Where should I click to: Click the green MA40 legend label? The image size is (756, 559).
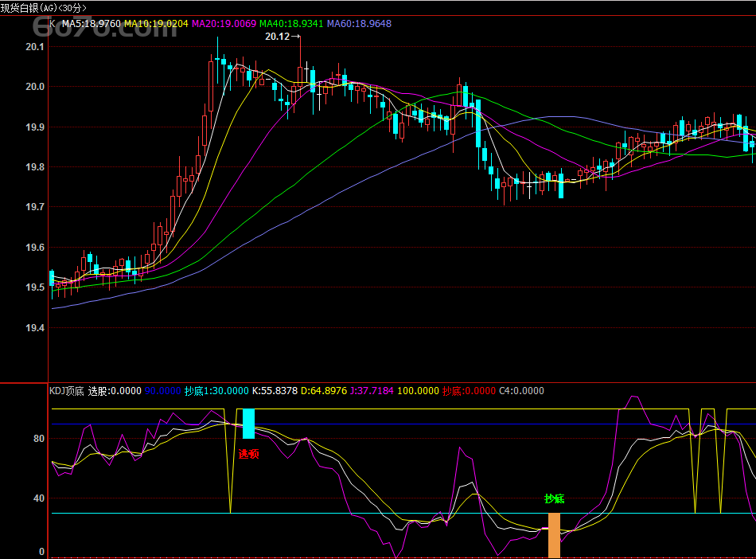pos(291,24)
